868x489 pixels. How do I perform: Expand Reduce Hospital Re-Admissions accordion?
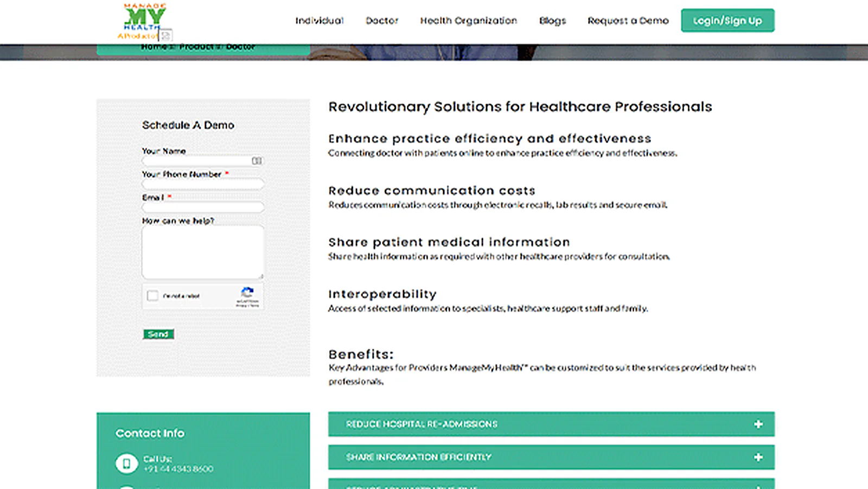point(551,424)
